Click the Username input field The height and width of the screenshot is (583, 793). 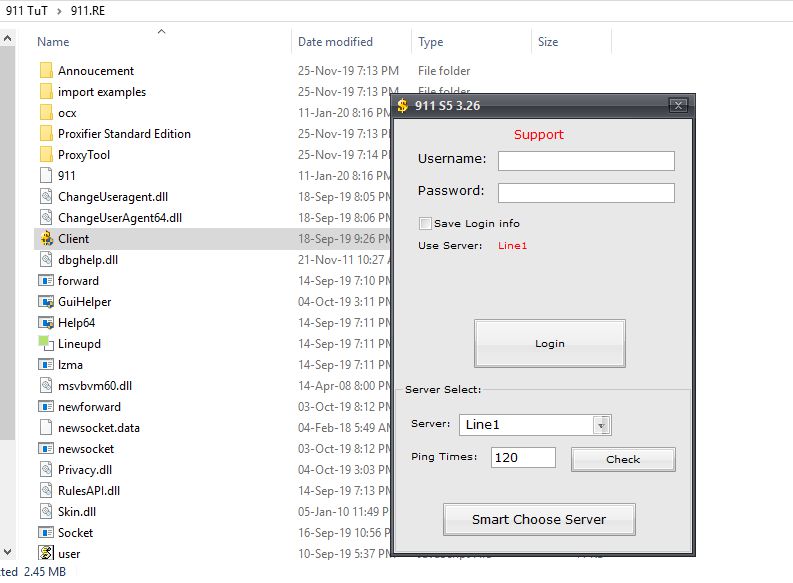(586, 161)
